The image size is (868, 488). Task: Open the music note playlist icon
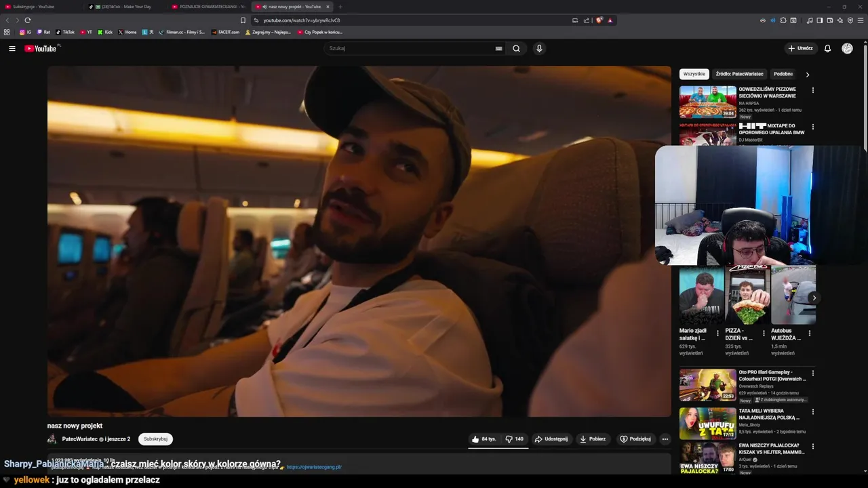coord(810,20)
